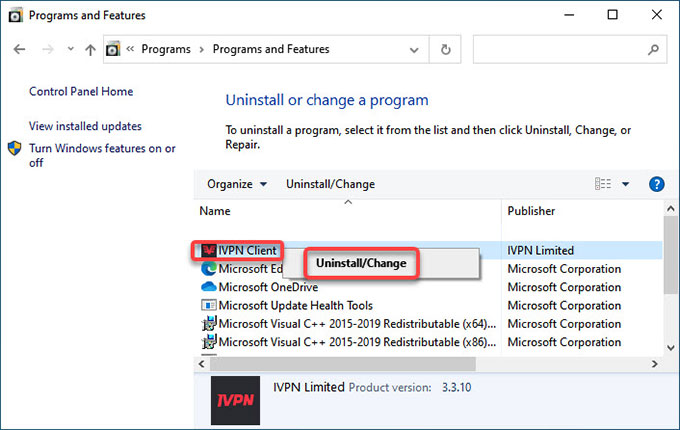Click the horizontal scrollbar thumb
The image size is (680, 430).
343,364
